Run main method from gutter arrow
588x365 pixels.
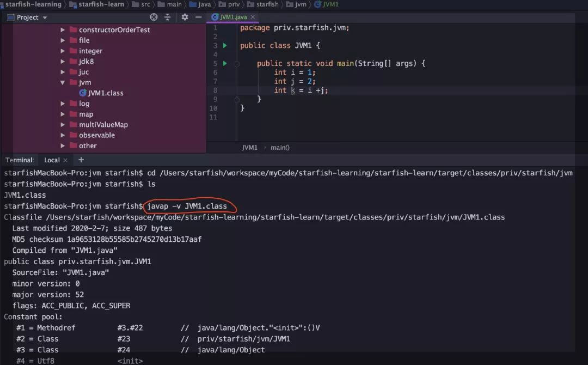tap(225, 63)
